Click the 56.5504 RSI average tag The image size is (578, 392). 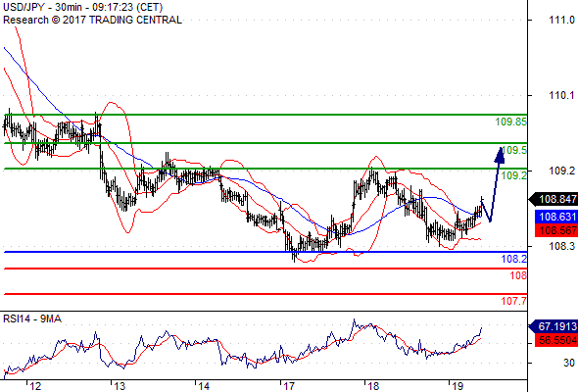pos(556,340)
